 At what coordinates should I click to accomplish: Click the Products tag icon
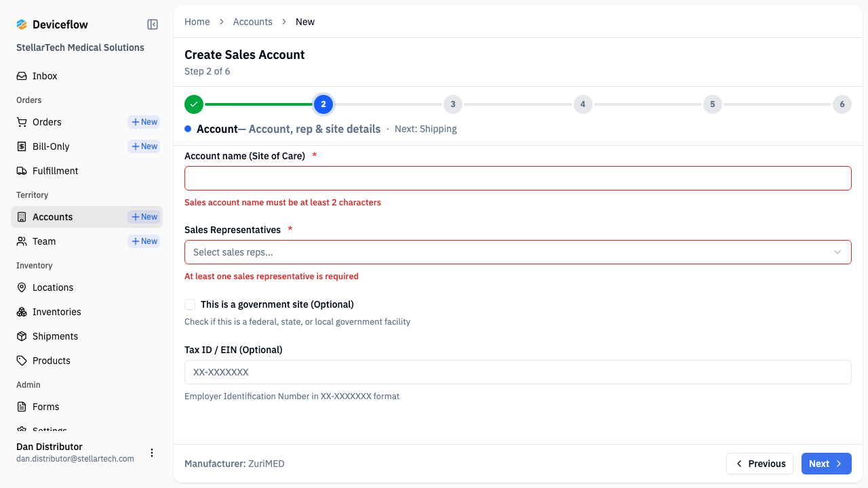coord(21,361)
